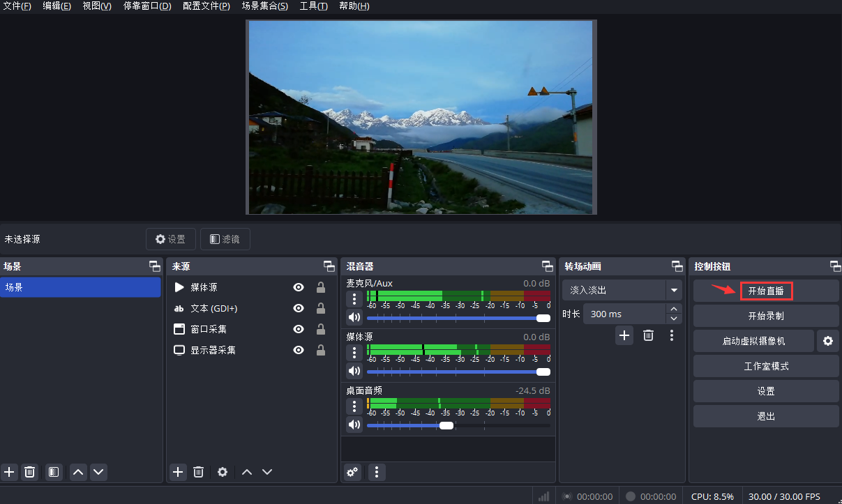This screenshot has height=504, width=842.
Task: Open the 工具(T) menu
Action: [313, 6]
